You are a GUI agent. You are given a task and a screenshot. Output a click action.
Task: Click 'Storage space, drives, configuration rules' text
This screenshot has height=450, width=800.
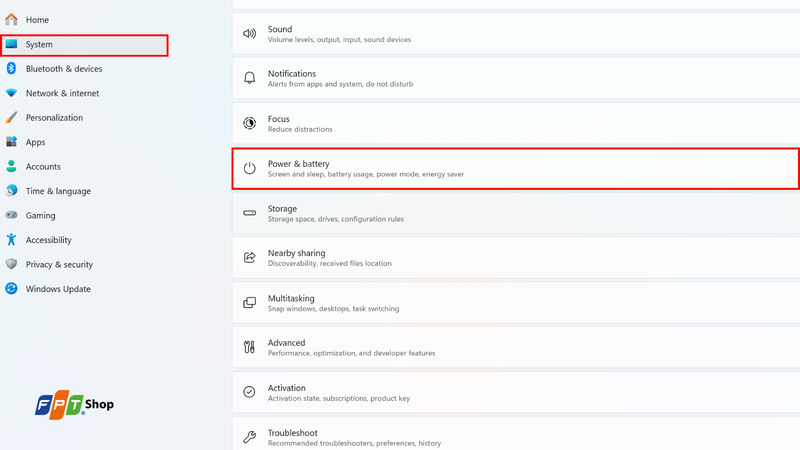coord(336,219)
